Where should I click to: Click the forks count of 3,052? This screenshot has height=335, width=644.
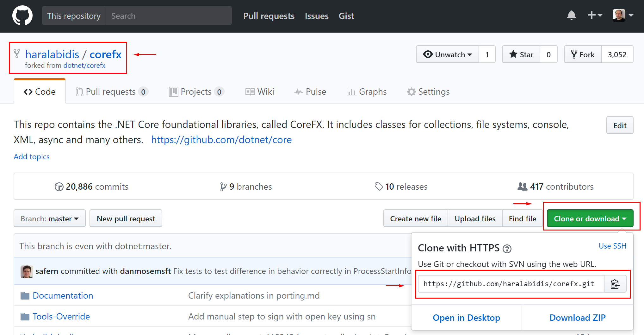[x=617, y=54]
